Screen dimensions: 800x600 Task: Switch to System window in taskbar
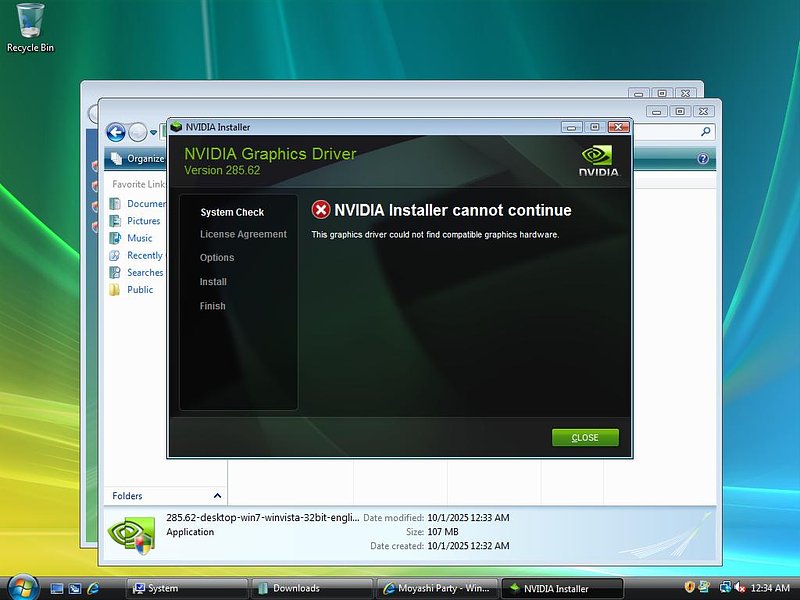(x=185, y=588)
